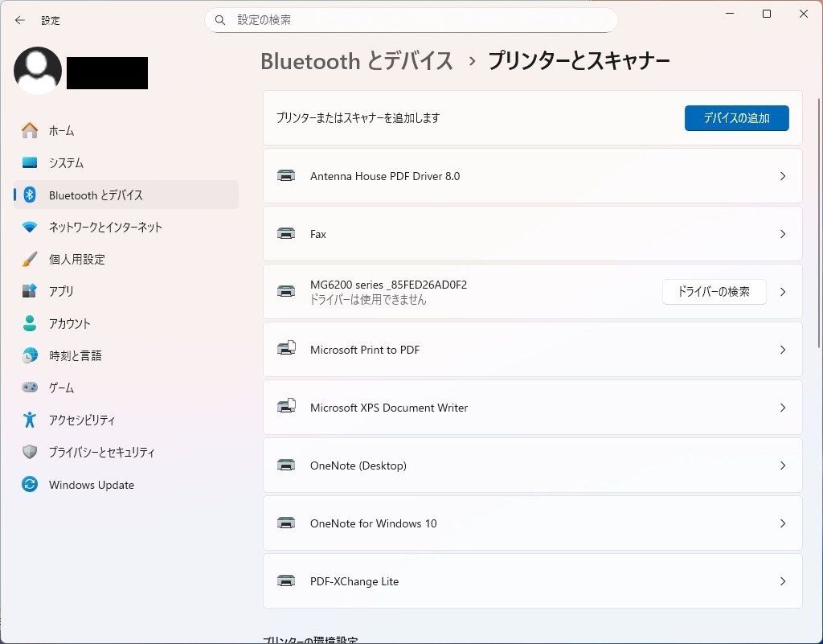The width and height of the screenshot is (823, 644).
Task: Click the PDF-XChange Lite label
Action: [354, 581]
